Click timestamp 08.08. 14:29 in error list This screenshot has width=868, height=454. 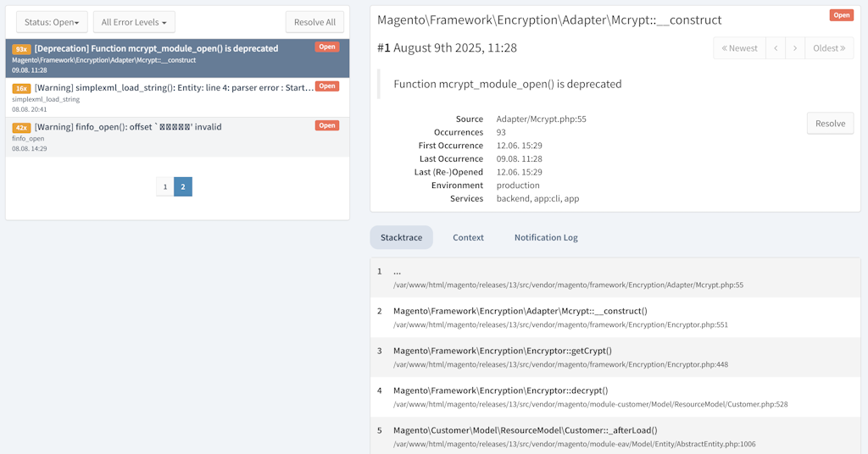tap(30, 149)
